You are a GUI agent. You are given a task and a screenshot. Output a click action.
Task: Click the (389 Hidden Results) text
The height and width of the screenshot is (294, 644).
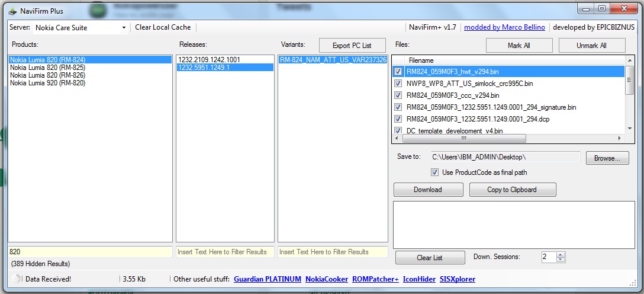(x=41, y=264)
